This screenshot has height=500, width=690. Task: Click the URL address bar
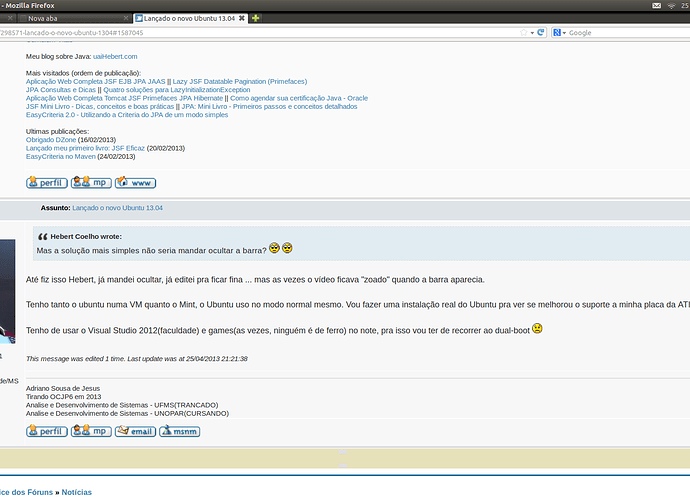click(x=260, y=33)
